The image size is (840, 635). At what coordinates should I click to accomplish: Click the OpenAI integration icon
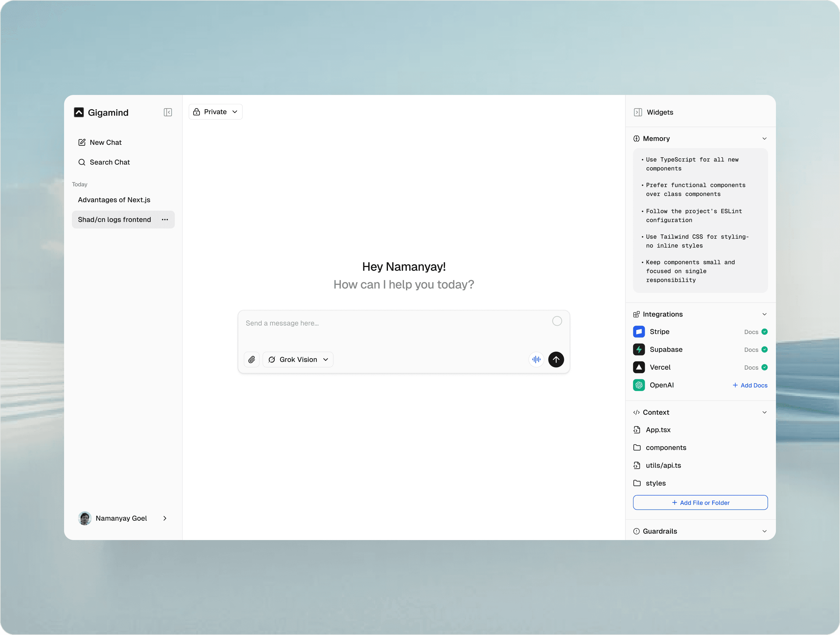coord(639,385)
